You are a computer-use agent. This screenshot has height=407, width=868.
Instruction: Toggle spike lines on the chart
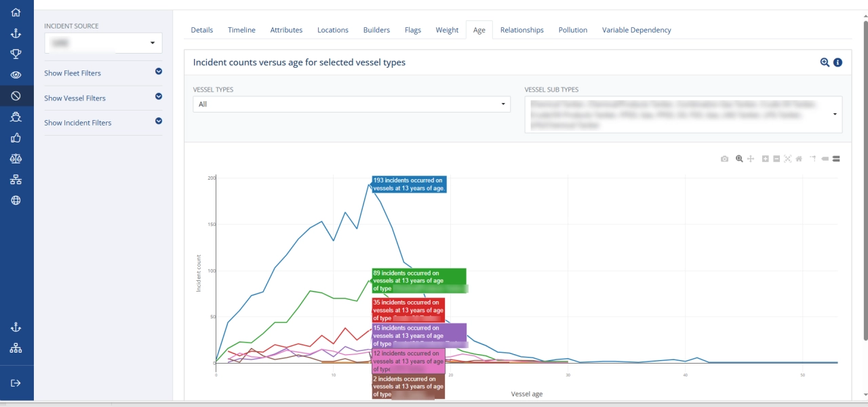point(812,159)
